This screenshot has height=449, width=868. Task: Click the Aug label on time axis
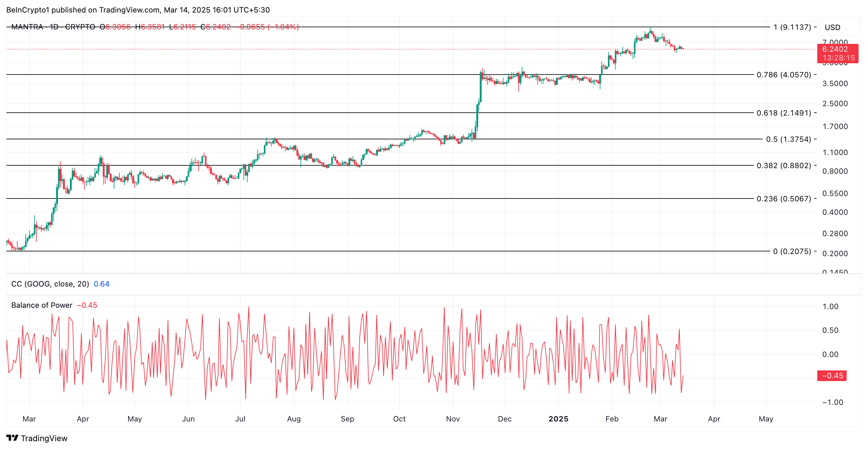(294, 419)
